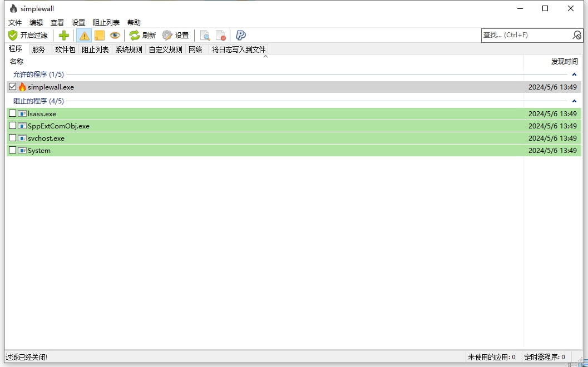Open settings via toolbar gear icon
The image size is (588, 367).
167,35
